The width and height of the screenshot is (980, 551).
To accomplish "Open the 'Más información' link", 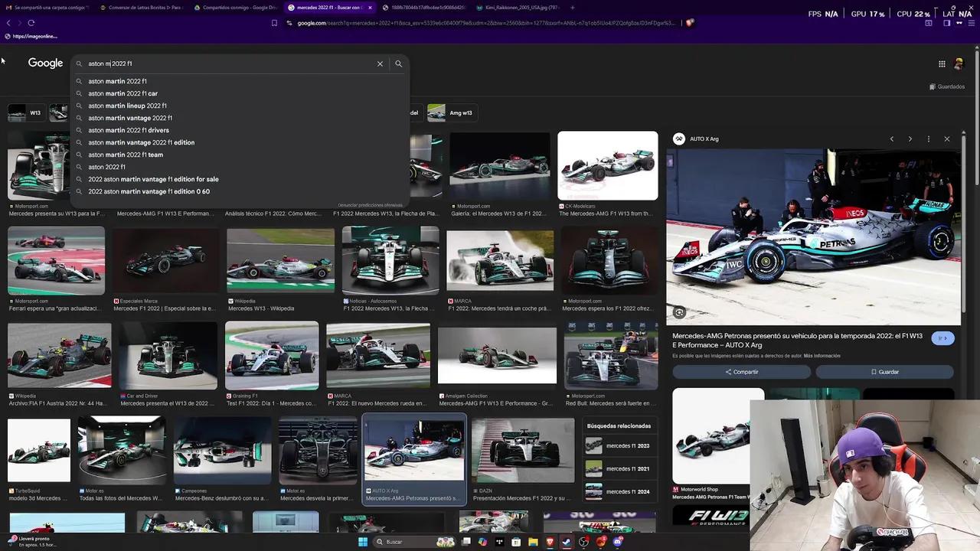I will 822,356.
